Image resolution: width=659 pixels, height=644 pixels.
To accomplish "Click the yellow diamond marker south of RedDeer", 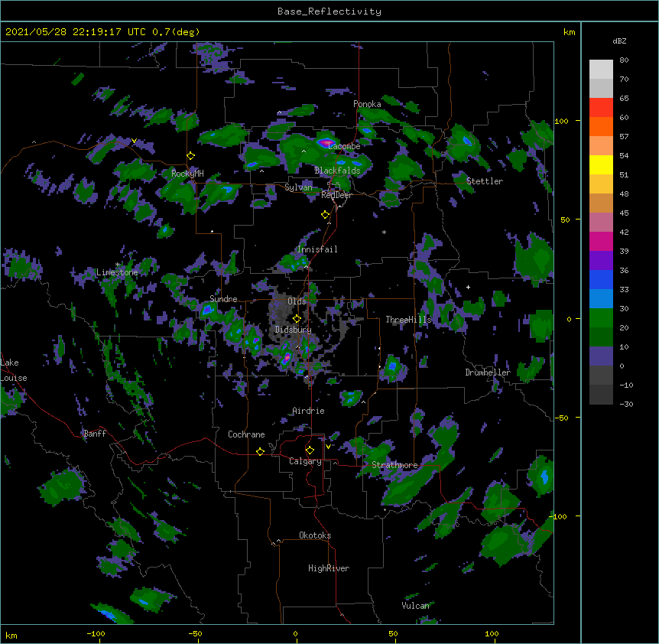I will tap(325, 215).
